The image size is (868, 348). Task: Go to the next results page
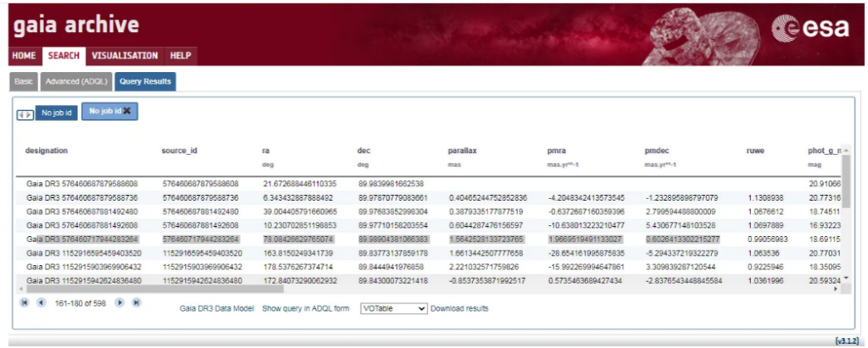coord(119,302)
